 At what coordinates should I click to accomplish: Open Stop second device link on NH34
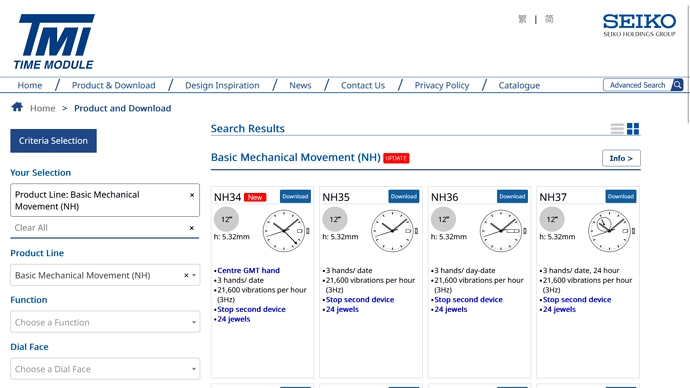(x=251, y=309)
